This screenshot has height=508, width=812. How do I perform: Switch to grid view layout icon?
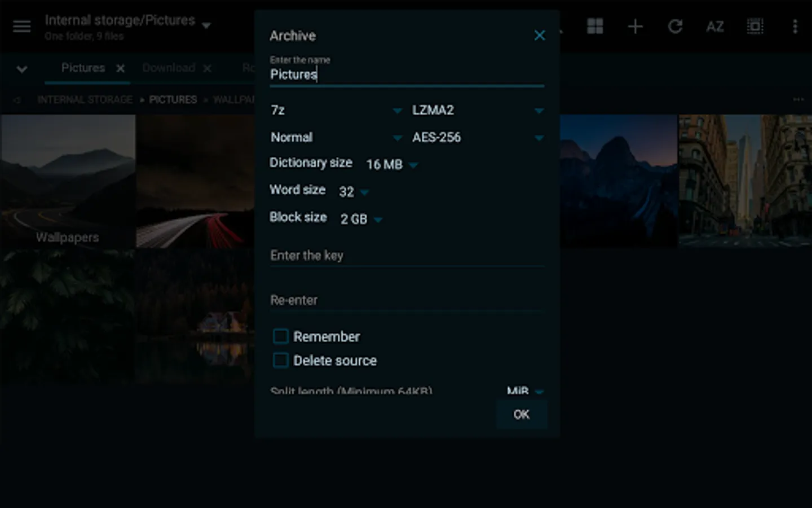coord(595,26)
